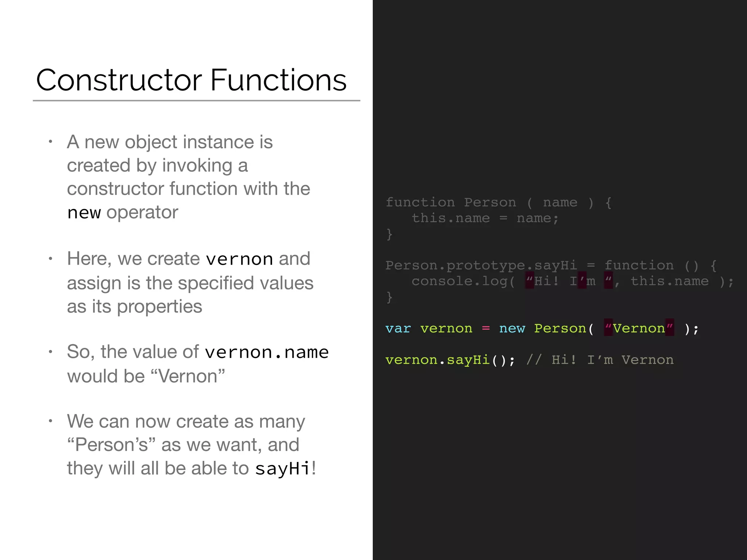Click the monospace word 'sayHi' in the last bullet
This screenshot has width=747, height=560.
point(283,469)
